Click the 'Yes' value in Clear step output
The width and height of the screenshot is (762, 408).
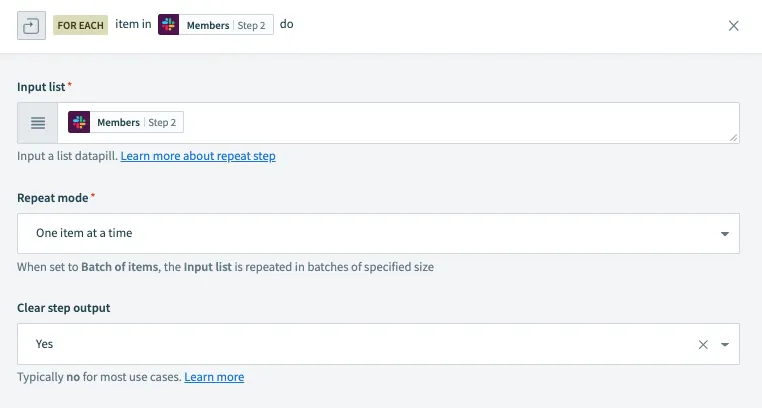tap(45, 344)
